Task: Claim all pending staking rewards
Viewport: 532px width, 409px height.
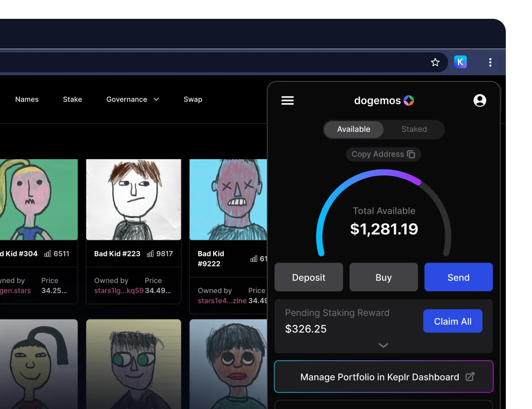Action: (x=453, y=321)
